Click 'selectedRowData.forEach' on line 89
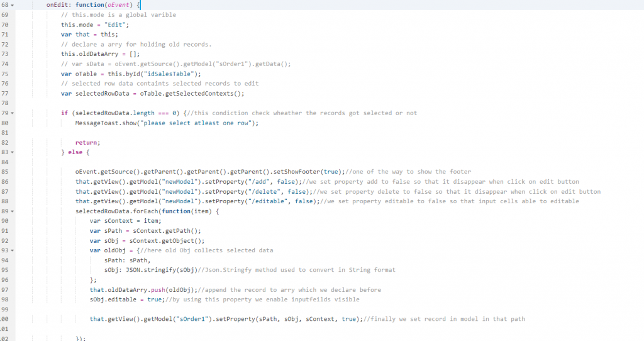 [x=116, y=211]
